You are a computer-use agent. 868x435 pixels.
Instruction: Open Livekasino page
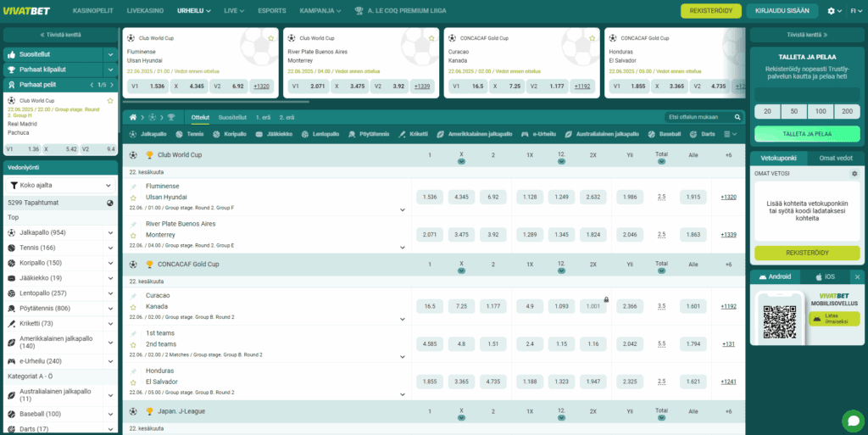[145, 10]
